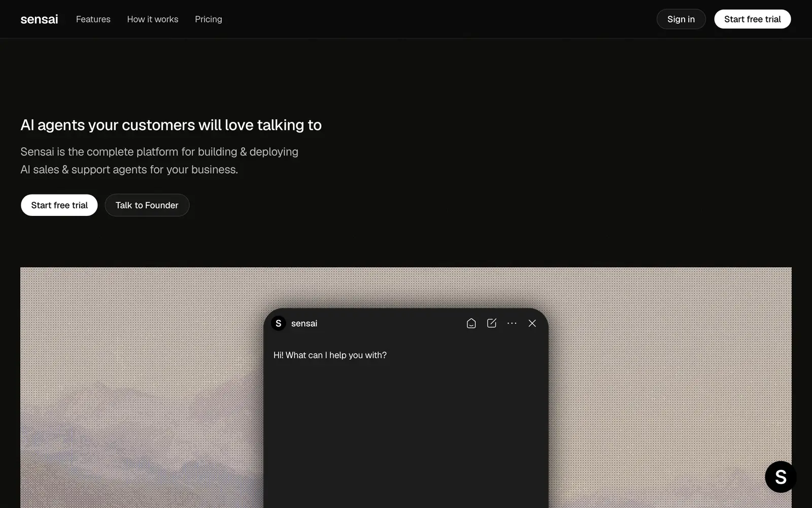Go to How it works section
Viewport: 812px width, 508px height.
tap(153, 19)
